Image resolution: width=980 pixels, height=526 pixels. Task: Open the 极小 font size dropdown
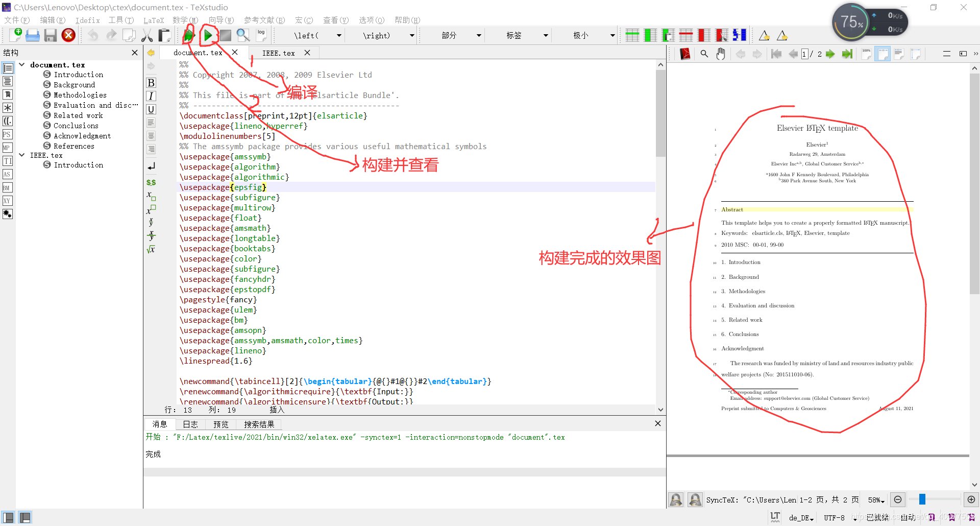pos(612,35)
